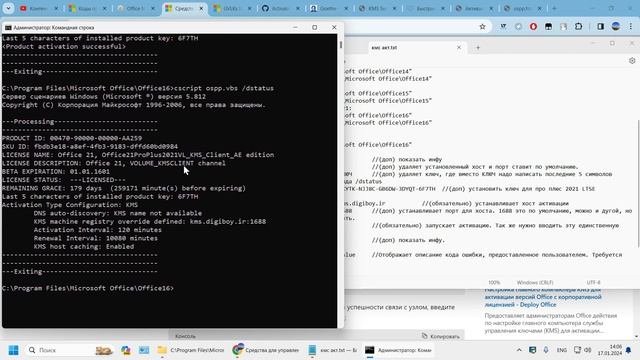The height and width of the screenshot is (360, 640).
Task: Close the Command Prompt window
Action: (x=334, y=27)
